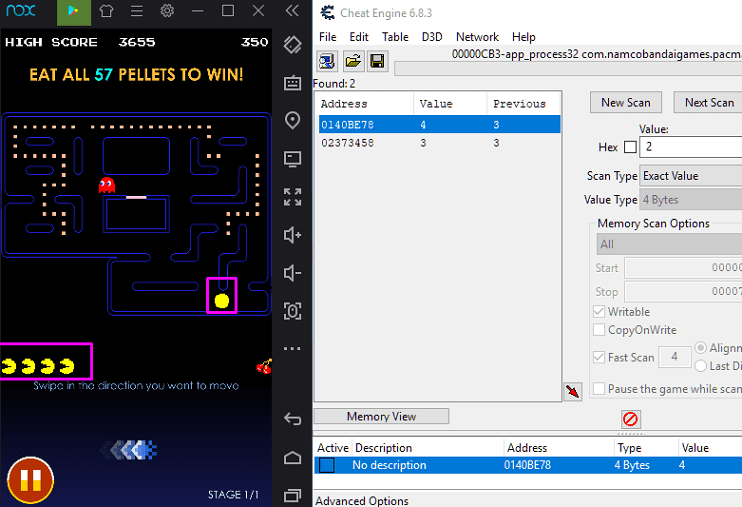Click the Description column header

[428, 448]
